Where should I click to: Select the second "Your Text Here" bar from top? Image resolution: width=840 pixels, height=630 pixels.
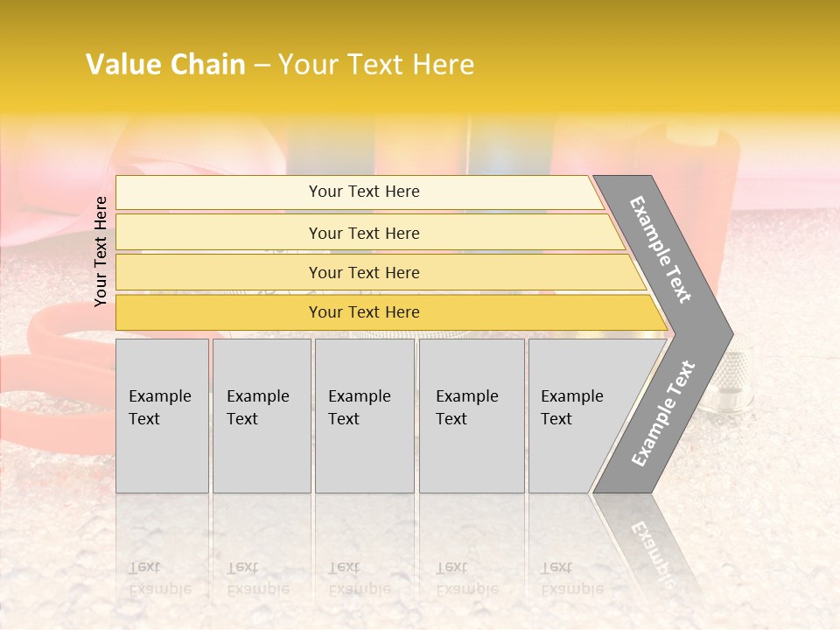pyautogui.click(x=364, y=233)
